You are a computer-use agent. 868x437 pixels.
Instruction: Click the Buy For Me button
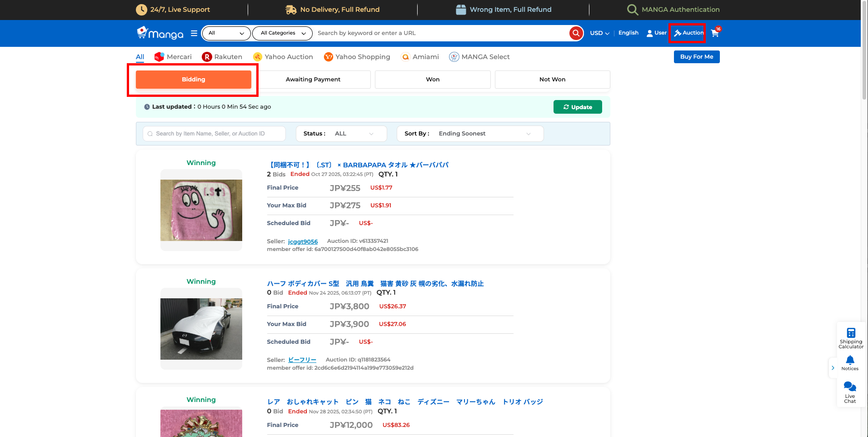pyautogui.click(x=696, y=57)
